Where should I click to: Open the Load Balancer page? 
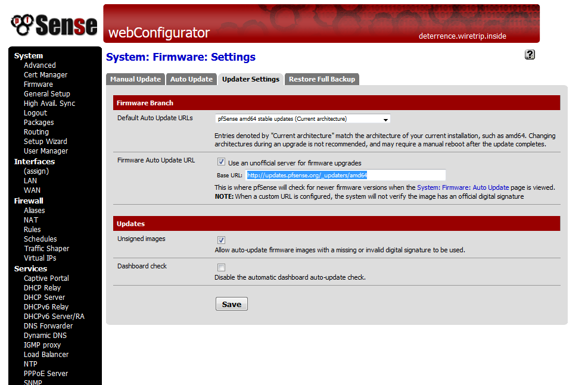click(46, 354)
